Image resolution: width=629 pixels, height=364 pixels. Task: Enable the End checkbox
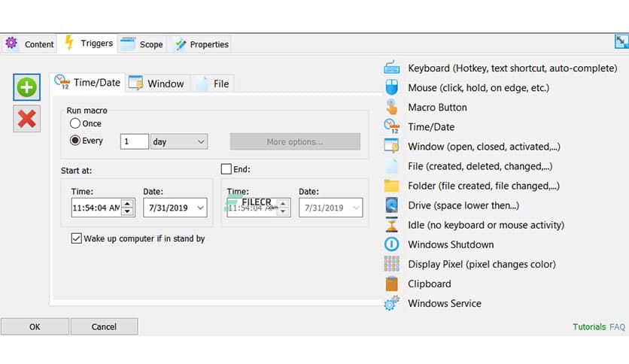tap(226, 169)
